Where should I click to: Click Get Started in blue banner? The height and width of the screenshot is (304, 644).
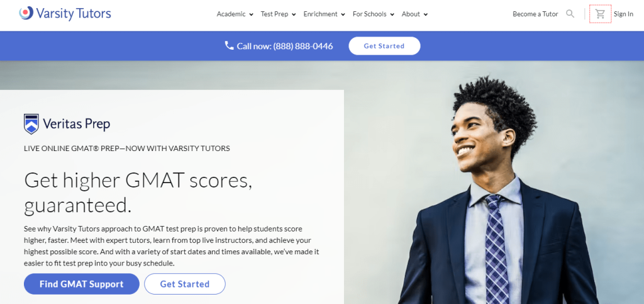384,46
